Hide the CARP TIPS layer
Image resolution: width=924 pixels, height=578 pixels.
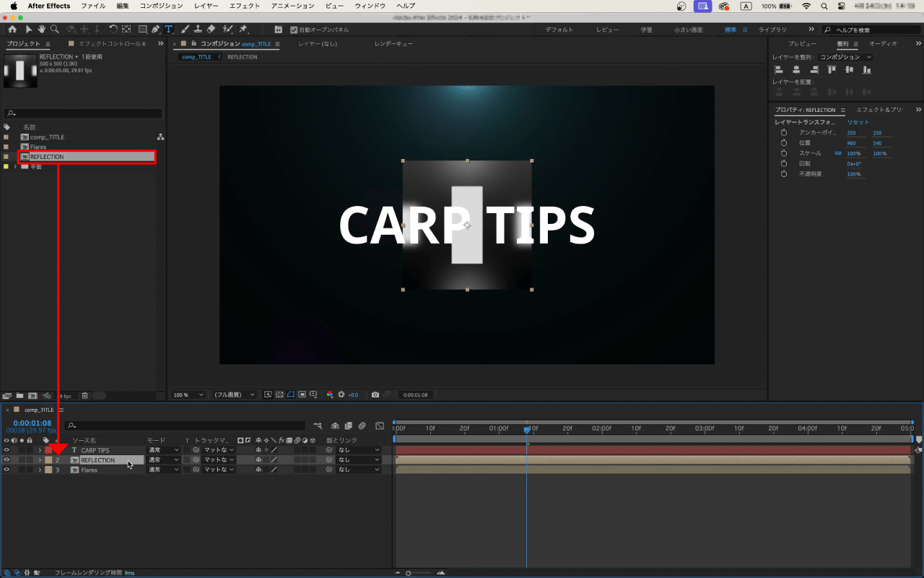(x=6, y=450)
